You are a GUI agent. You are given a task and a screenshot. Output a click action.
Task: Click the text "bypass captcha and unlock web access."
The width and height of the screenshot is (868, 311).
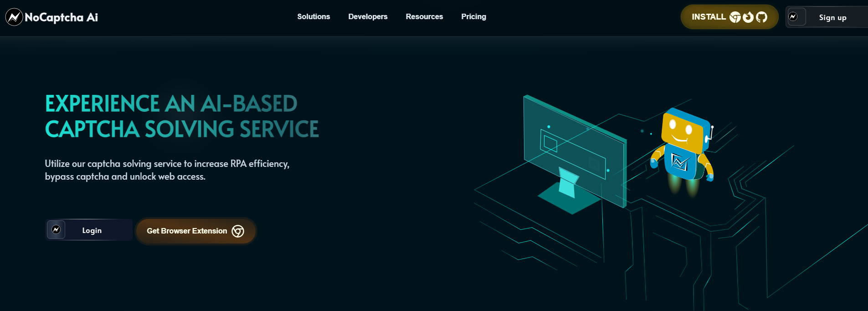pos(125,176)
